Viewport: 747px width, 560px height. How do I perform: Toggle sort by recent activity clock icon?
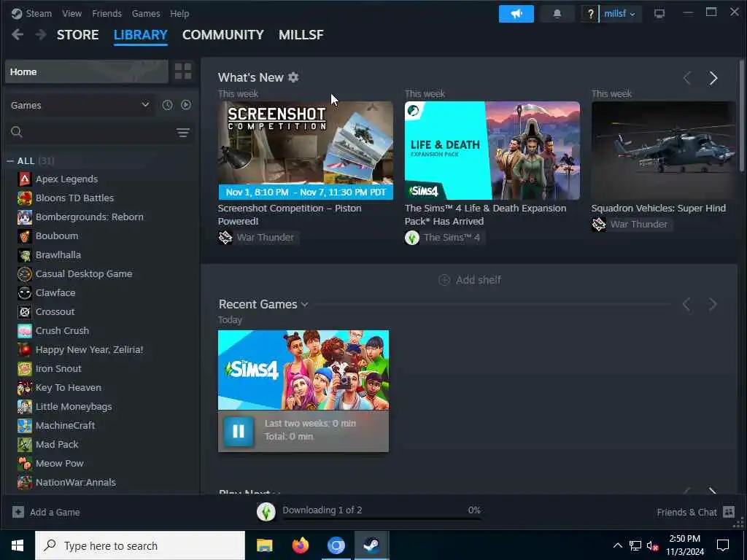pyautogui.click(x=167, y=105)
